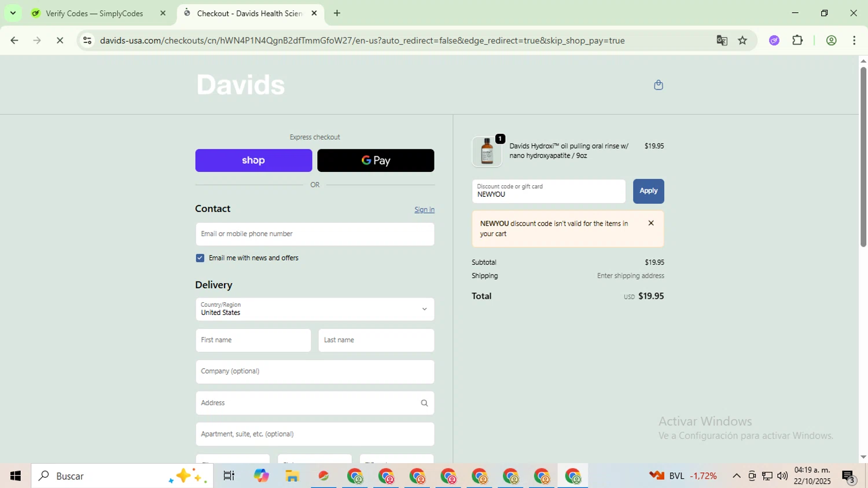This screenshot has width=868, height=488.
Task: Open the Chrome three-dot menu
Action: (x=854, y=41)
